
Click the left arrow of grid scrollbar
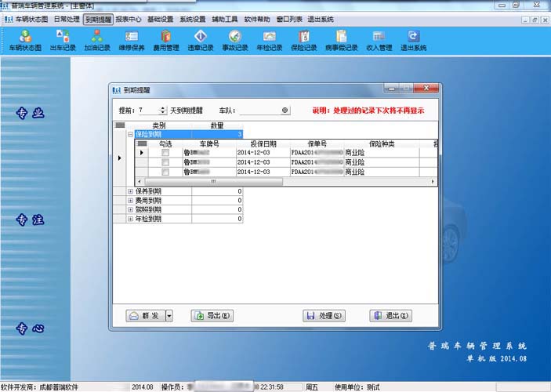[x=140, y=181]
